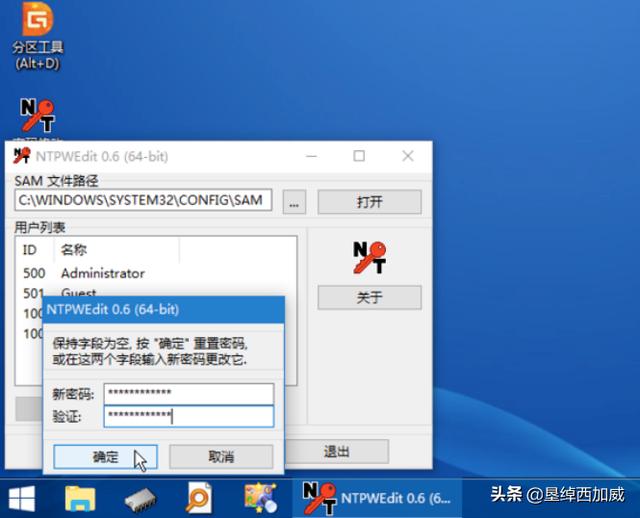Select the Administrator user in the list
This screenshot has height=518, width=640.
[x=102, y=273]
